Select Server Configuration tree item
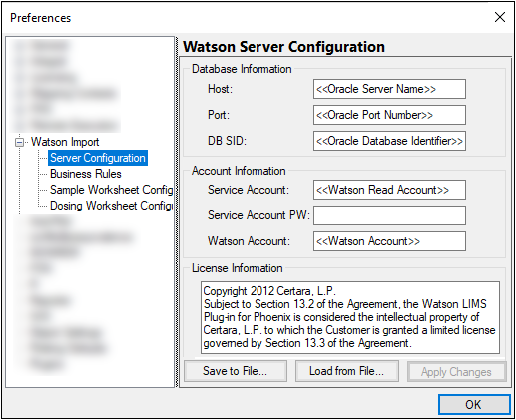 (98, 158)
